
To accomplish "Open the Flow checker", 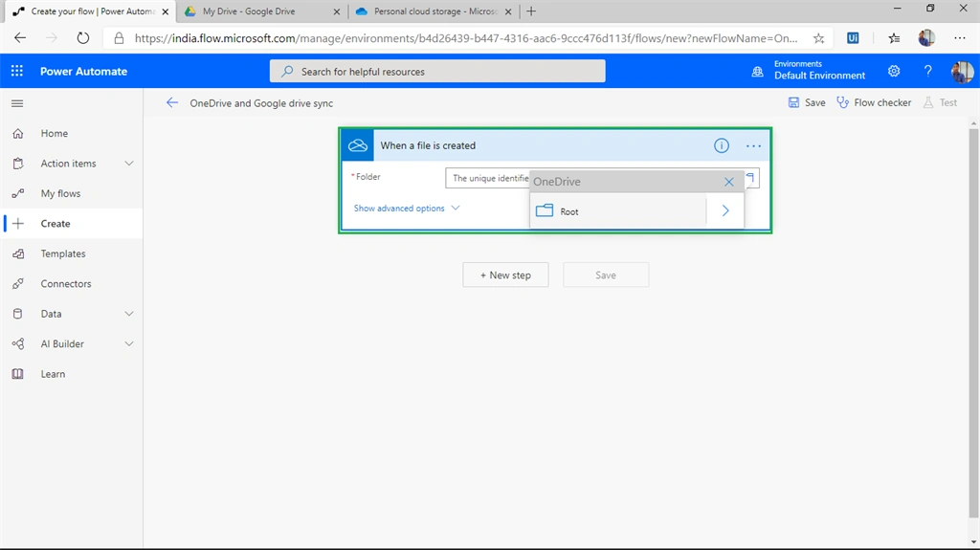I will coord(874,102).
